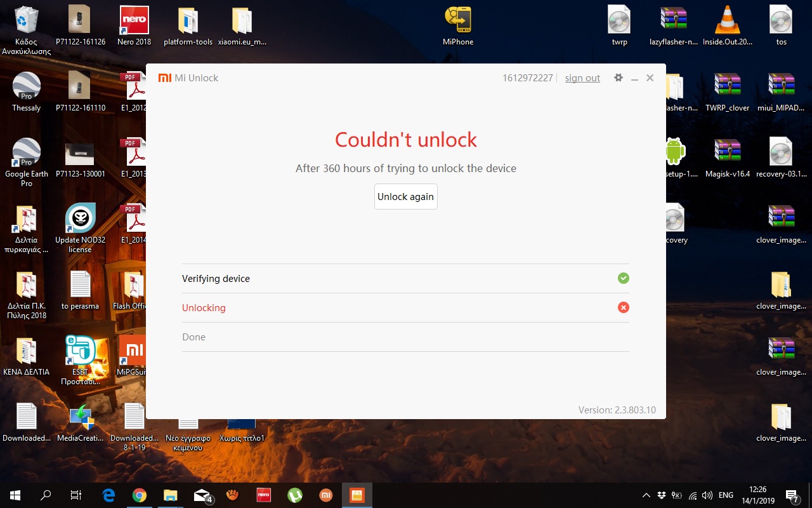Switch to the active Mi Unlock taskbar button
The image size is (812, 508).
(x=357, y=495)
